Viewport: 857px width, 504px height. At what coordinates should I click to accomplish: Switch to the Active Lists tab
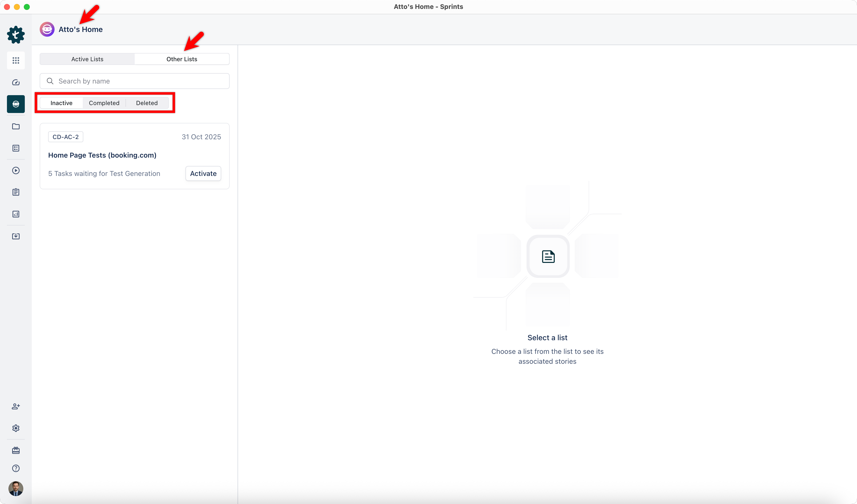pos(87,59)
